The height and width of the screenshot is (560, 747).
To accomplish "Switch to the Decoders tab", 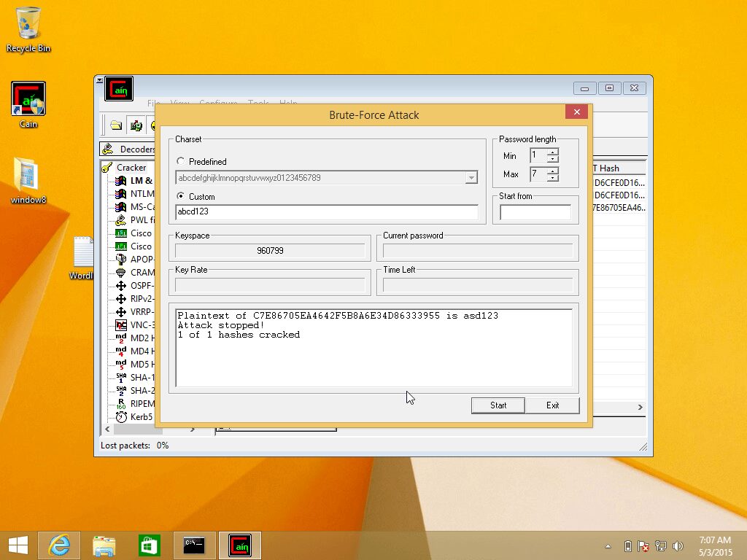I will (x=133, y=149).
